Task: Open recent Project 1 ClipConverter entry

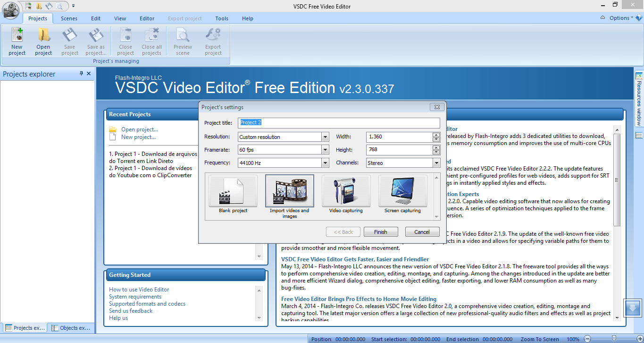Action: click(151, 171)
